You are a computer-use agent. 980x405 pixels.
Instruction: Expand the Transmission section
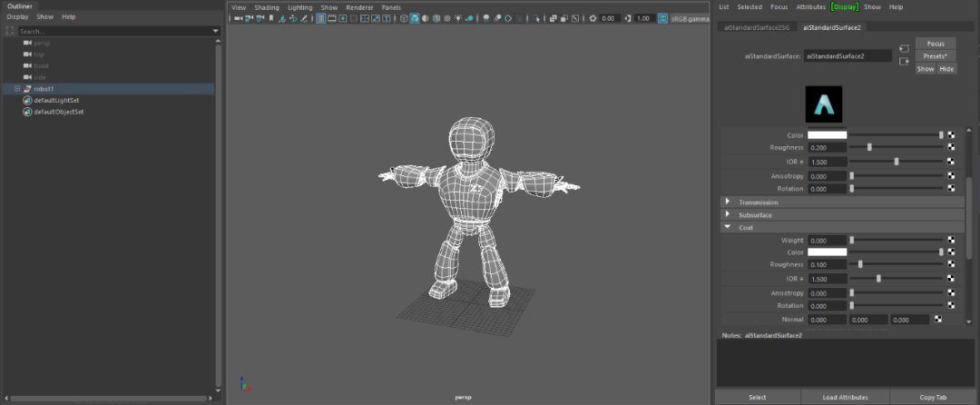(728, 202)
